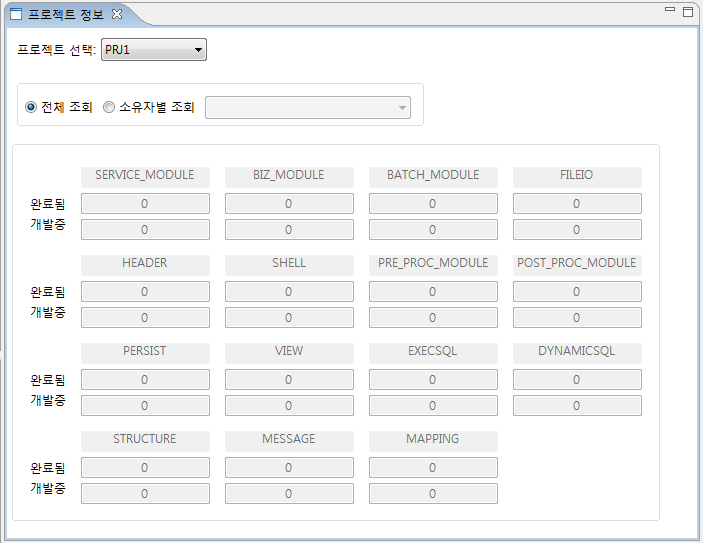Viewport: 703px width, 543px height.
Task: Click the MAPPING 완료됨 count field
Action: [433, 468]
